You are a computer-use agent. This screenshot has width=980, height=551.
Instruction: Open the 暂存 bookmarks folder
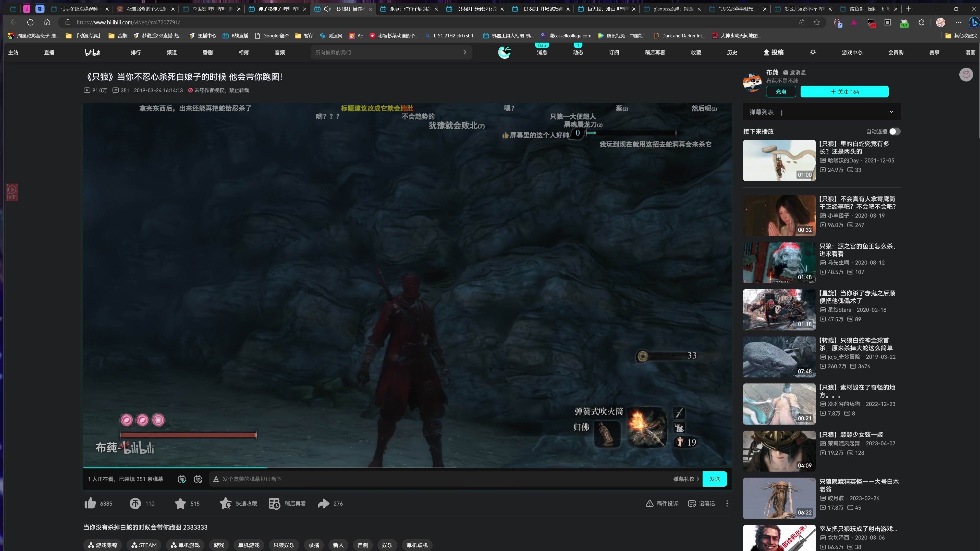tap(304, 36)
